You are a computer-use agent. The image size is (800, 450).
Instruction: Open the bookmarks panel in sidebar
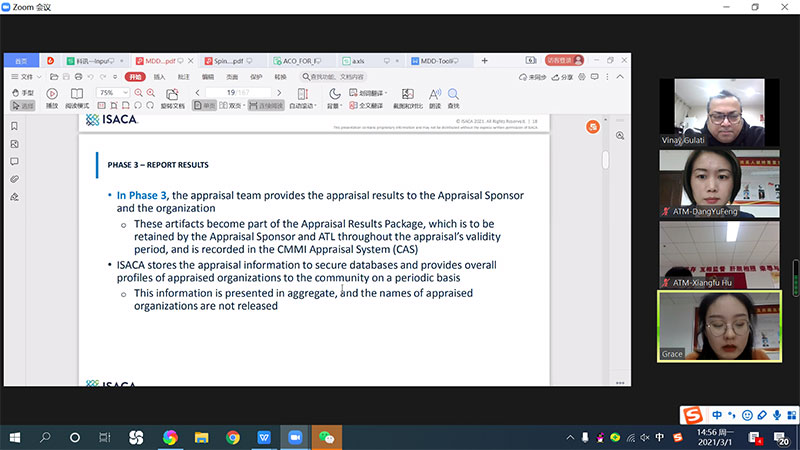click(x=14, y=126)
